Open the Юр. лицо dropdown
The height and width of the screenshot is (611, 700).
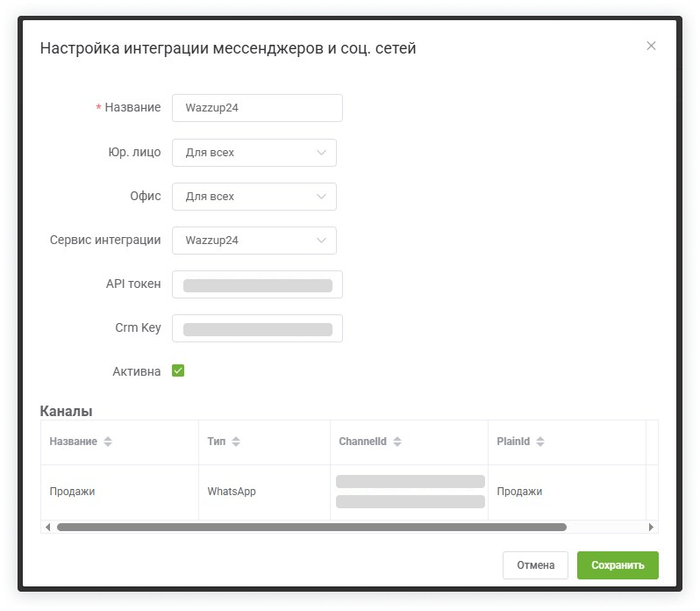(254, 153)
